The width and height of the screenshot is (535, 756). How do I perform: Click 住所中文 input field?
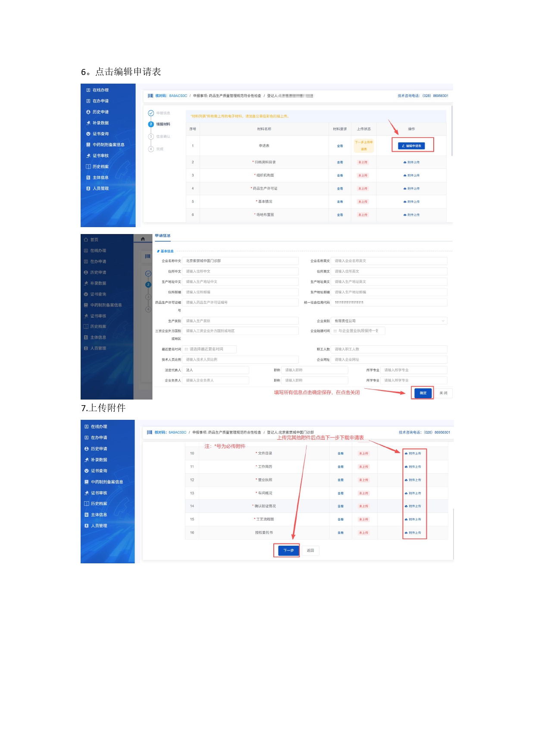241,272
